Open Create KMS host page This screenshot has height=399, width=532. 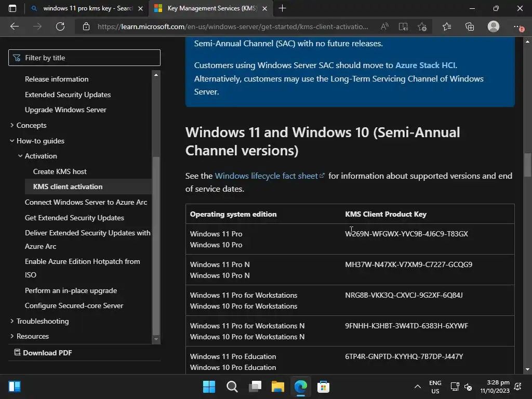pos(60,171)
